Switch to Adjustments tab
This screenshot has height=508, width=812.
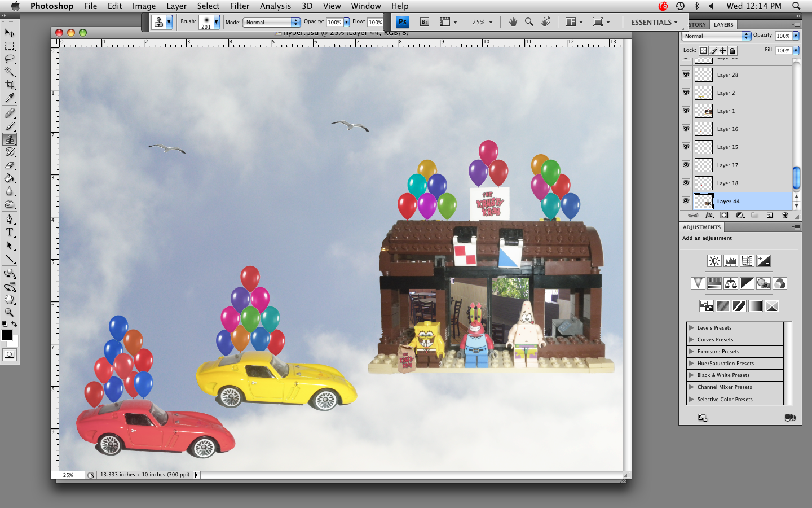pos(701,227)
